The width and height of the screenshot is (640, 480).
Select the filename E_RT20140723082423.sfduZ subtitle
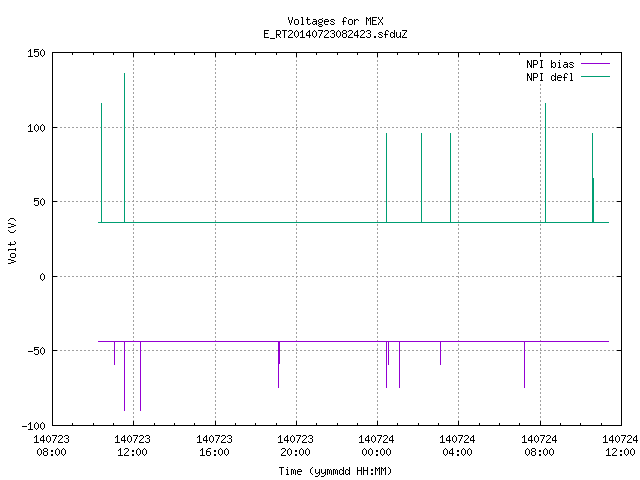(x=335, y=34)
